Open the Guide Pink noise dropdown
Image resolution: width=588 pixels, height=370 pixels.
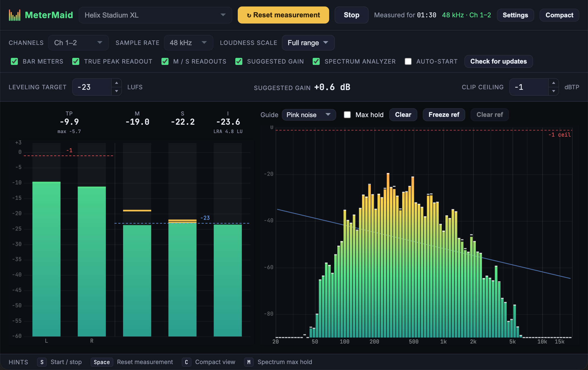pyautogui.click(x=309, y=115)
